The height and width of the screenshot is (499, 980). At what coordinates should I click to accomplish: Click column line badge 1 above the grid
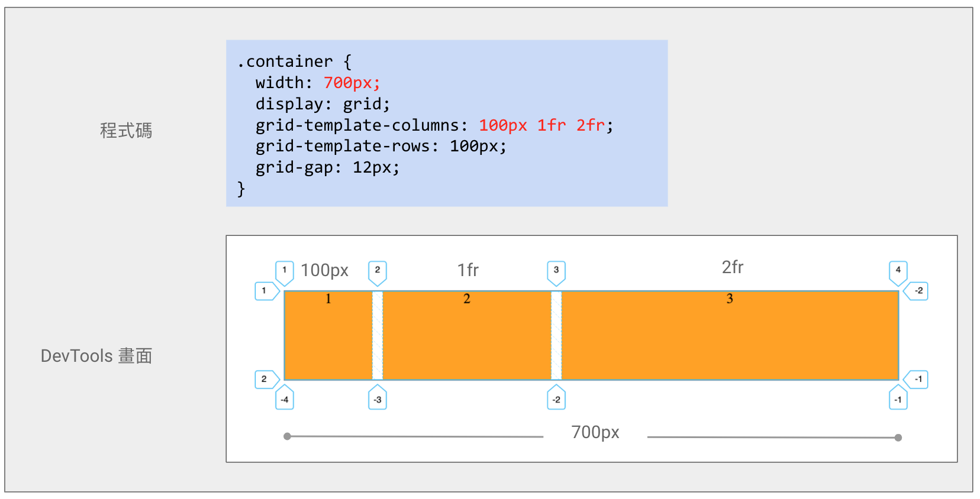285,271
